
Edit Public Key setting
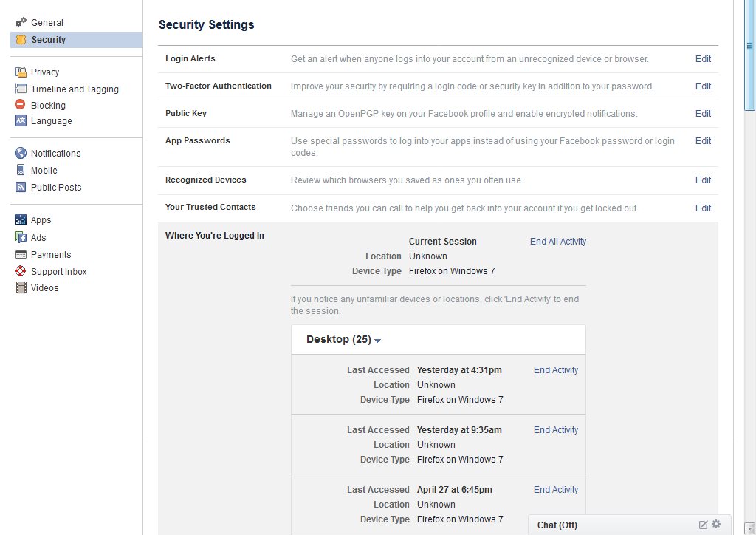pyautogui.click(x=703, y=113)
